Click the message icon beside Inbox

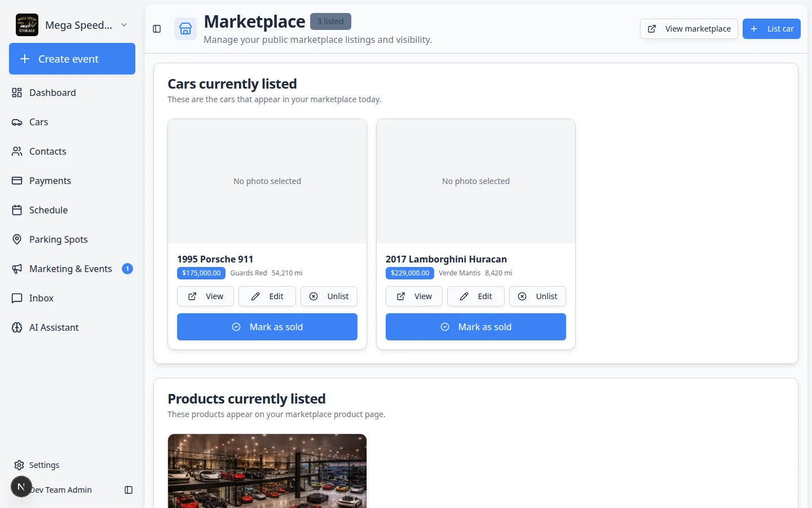pyautogui.click(x=17, y=298)
